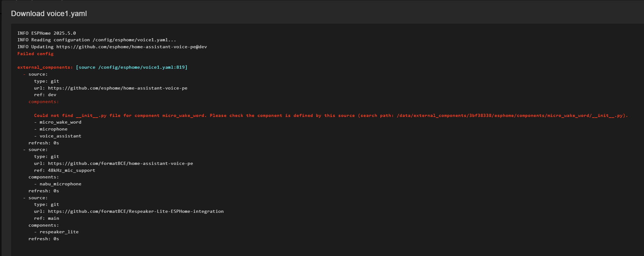Click the '- micro_wake_word' list entry
The image size is (644, 256).
pyautogui.click(x=58, y=122)
